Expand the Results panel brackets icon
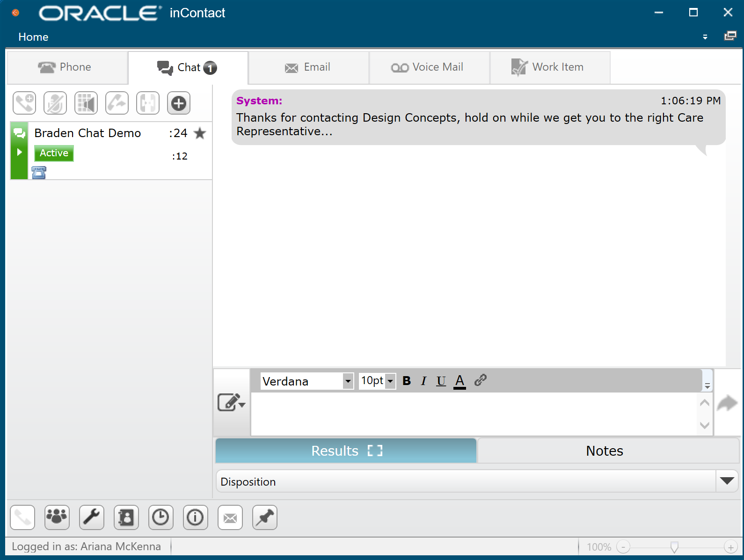Image resolution: width=744 pixels, height=560 pixels. click(375, 451)
